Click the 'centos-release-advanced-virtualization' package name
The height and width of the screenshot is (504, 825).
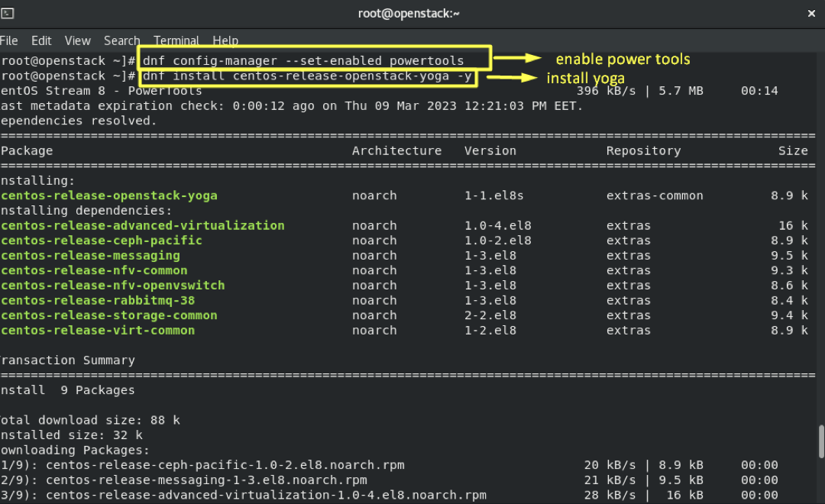tap(143, 226)
